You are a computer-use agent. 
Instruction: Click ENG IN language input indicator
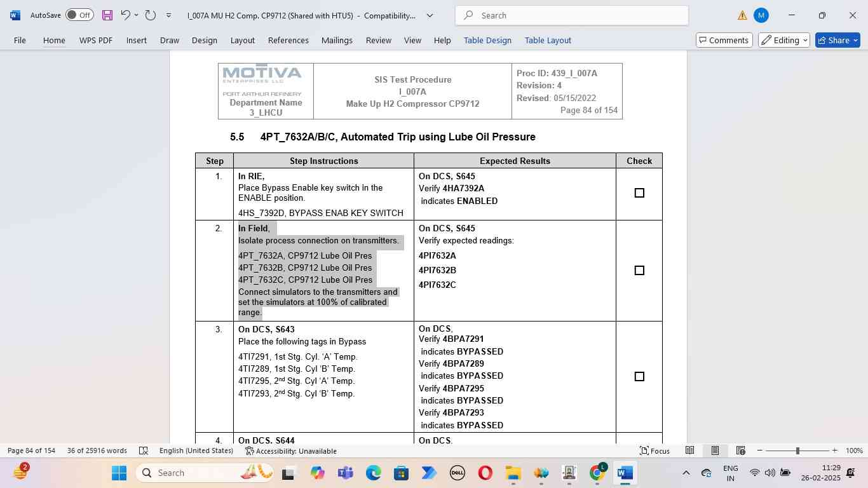coord(731,473)
